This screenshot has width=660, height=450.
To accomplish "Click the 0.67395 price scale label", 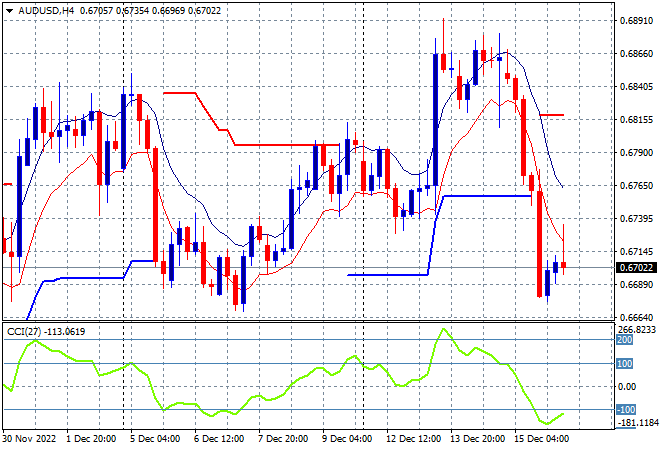I will pos(636,218).
